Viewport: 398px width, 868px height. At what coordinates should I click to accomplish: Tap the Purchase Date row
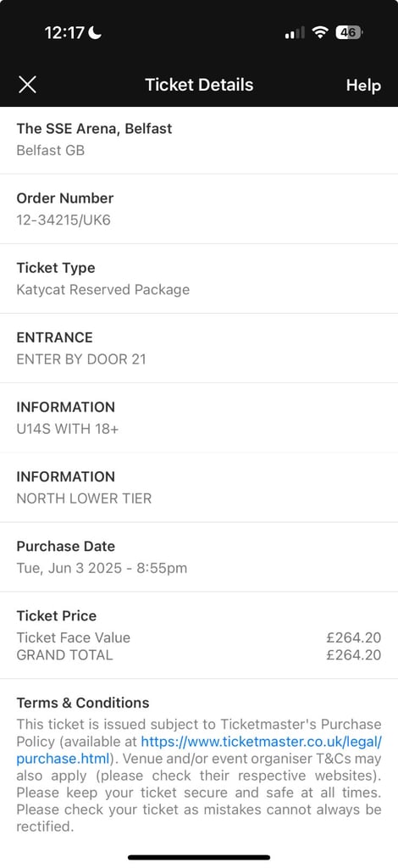tap(199, 558)
